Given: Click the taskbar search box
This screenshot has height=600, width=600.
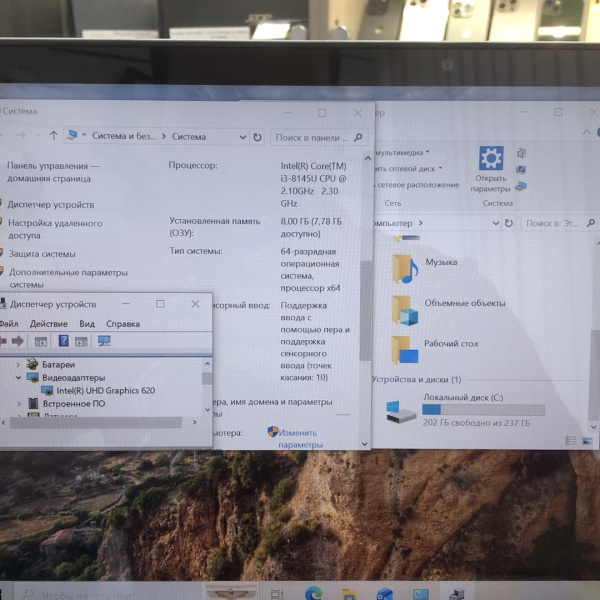Looking at the screenshot, I should (x=109, y=593).
